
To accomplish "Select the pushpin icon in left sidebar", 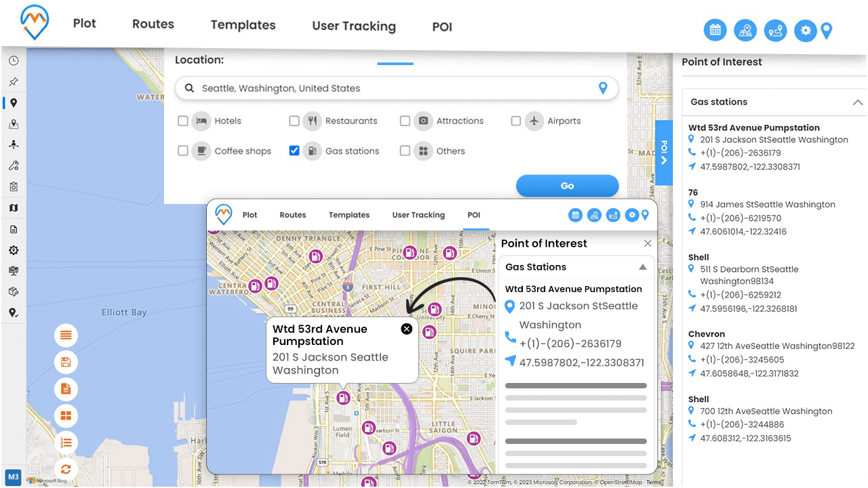I will 14,82.
